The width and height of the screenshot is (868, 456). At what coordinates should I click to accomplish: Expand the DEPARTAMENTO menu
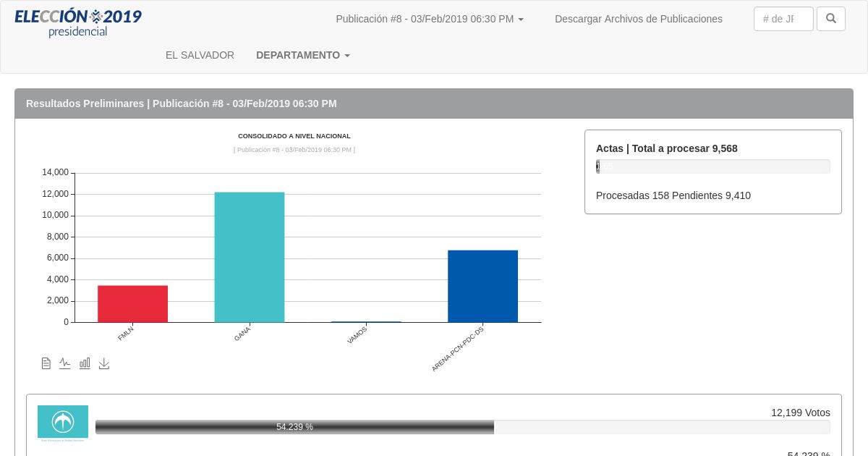[x=303, y=55]
